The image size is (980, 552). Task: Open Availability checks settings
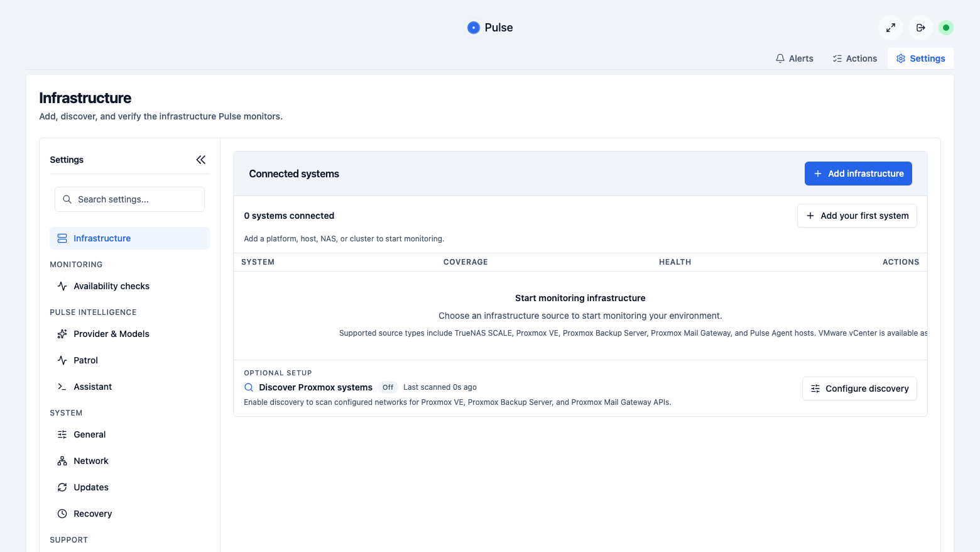[x=129, y=286]
